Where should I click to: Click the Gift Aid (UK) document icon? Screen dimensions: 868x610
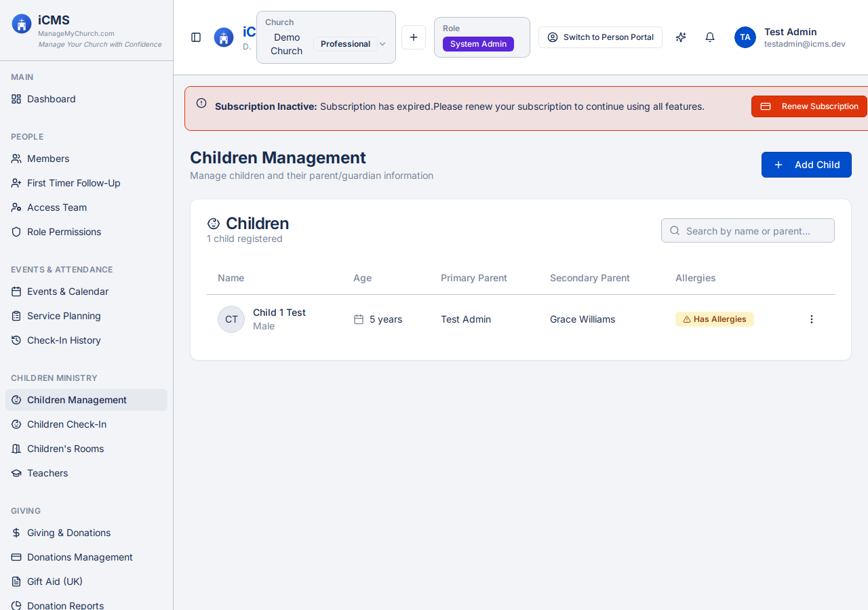16,582
